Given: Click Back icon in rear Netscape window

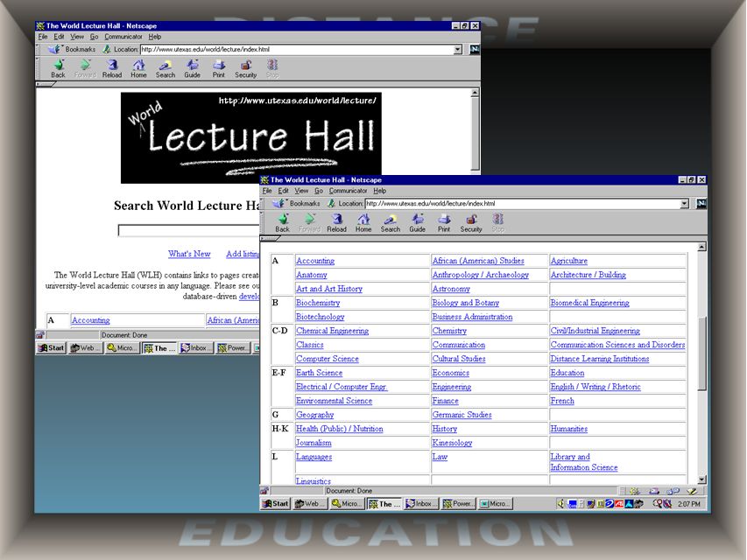Looking at the screenshot, I should pyautogui.click(x=59, y=68).
